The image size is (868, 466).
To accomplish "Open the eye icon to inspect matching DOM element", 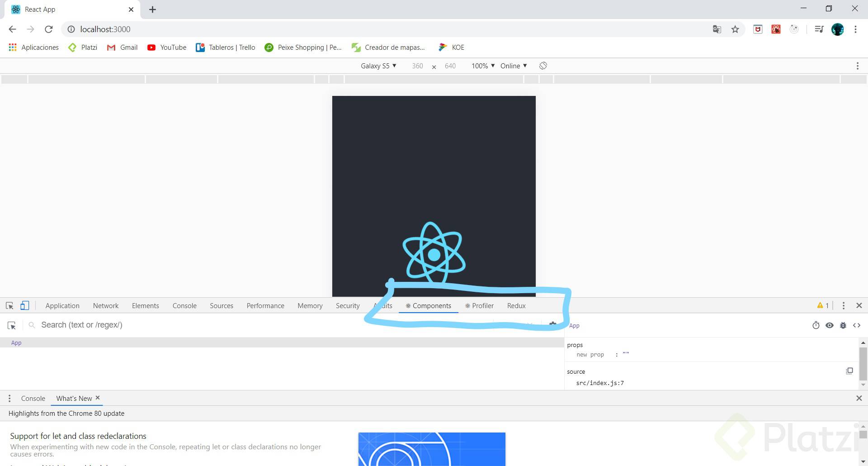I will click(x=830, y=325).
